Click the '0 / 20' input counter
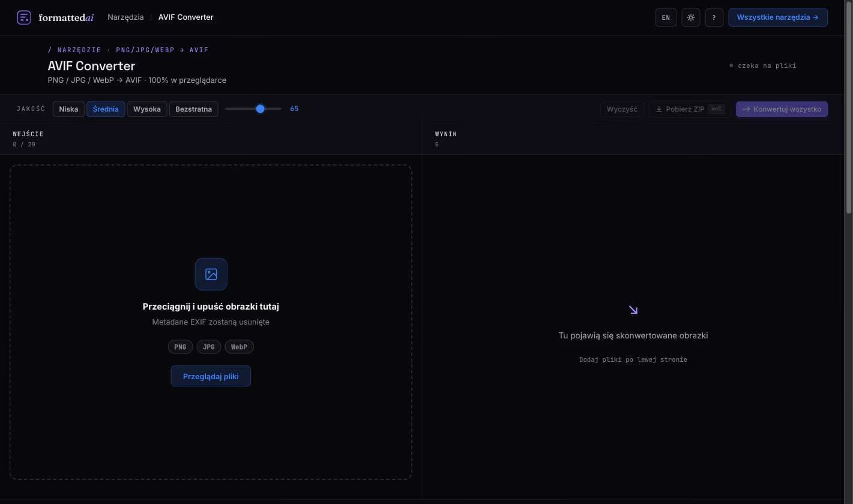Image resolution: width=853 pixels, height=504 pixels. click(24, 145)
